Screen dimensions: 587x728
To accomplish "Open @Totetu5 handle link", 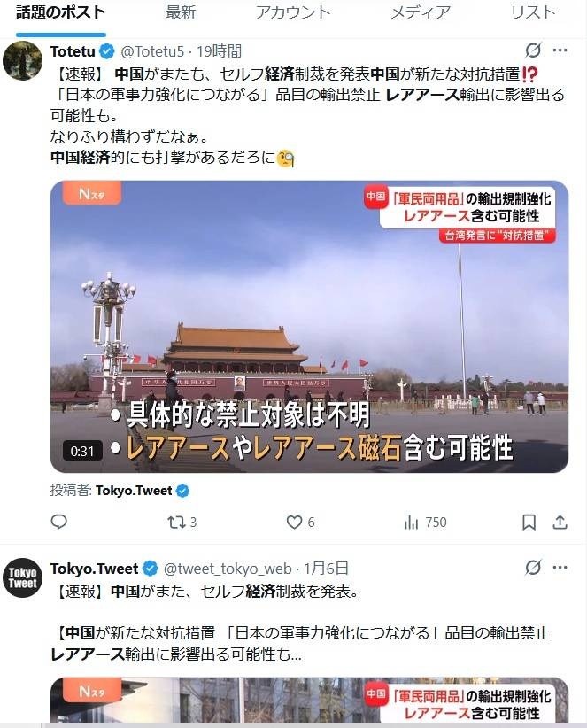I will click(152, 51).
